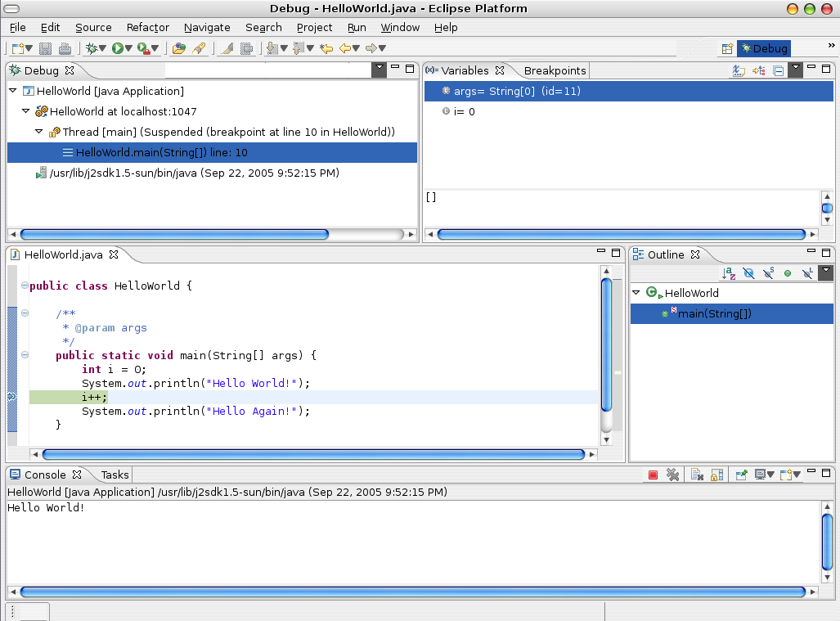Click the Open Console icon
Viewport: 840px width, 621px height.
pyautogui.click(x=786, y=475)
